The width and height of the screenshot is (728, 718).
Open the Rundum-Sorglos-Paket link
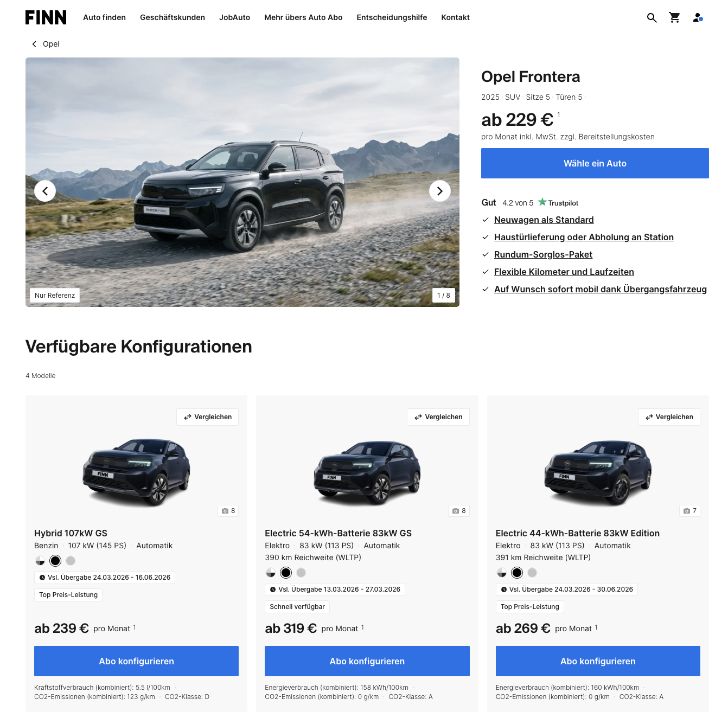[543, 254]
